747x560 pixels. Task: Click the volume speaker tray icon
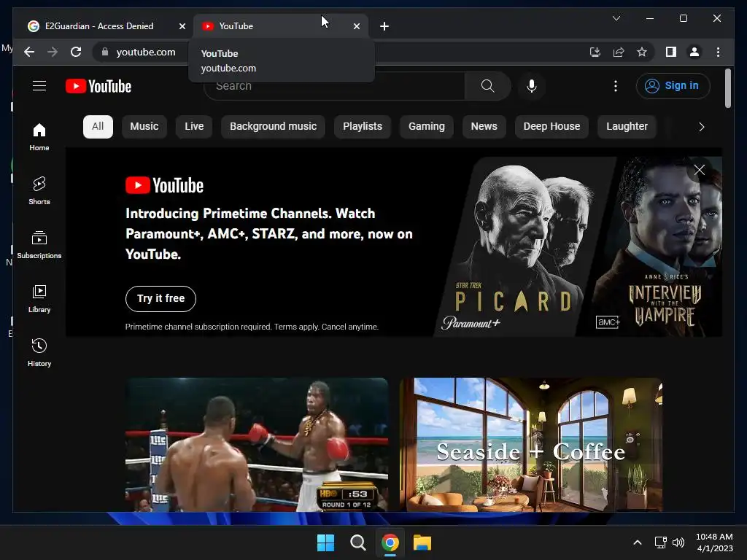pyautogui.click(x=678, y=542)
